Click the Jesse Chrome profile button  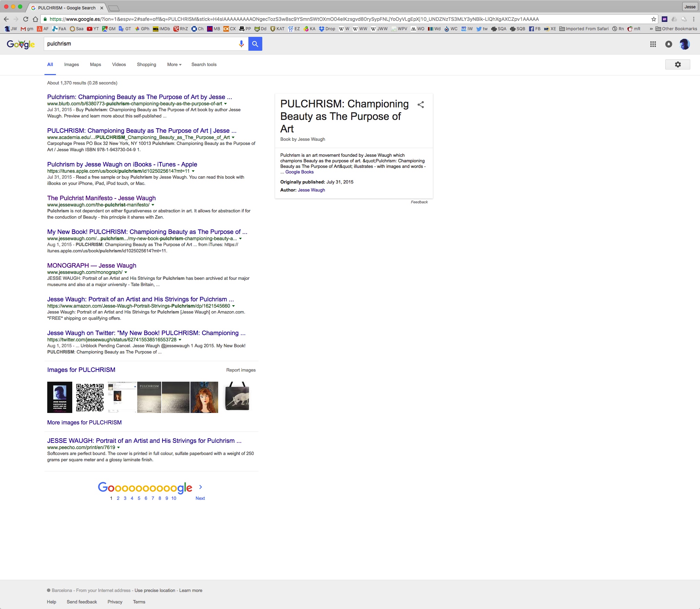[x=690, y=7]
